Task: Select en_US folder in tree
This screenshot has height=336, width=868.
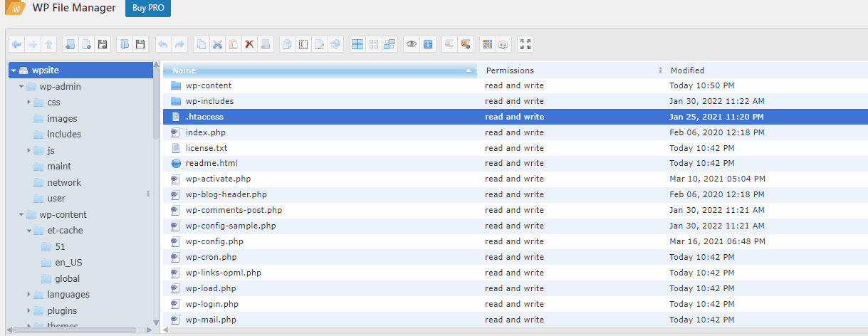Action: pyautogui.click(x=63, y=263)
